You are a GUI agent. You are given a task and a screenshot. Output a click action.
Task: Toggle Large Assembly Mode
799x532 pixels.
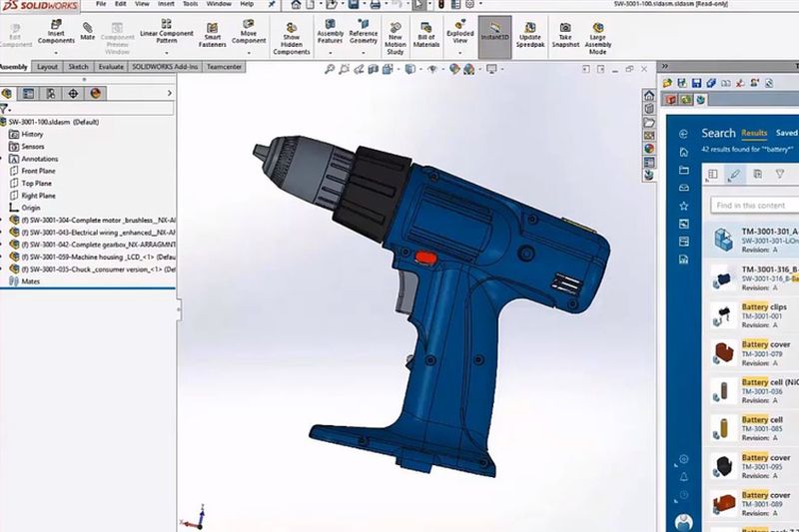click(597, 39)
